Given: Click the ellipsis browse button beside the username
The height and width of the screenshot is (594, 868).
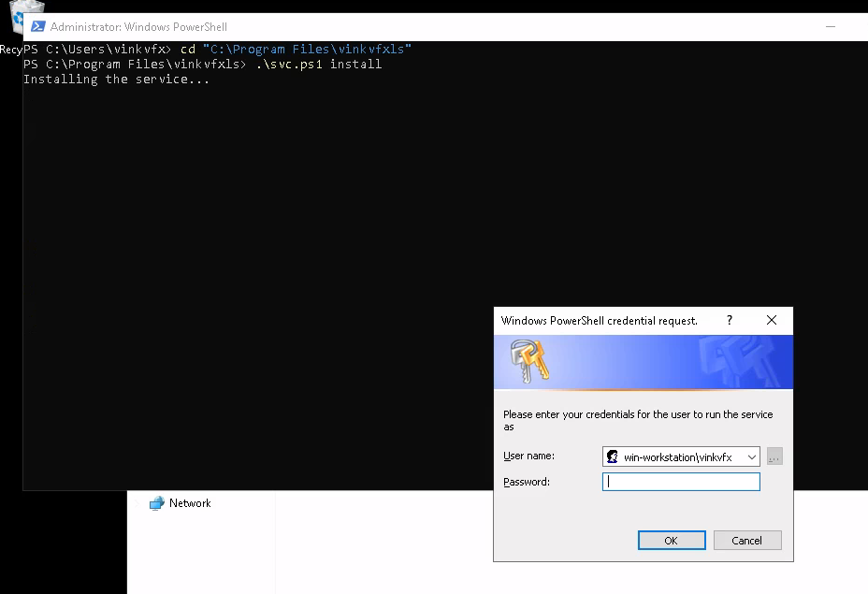Looking at the screenshot, I should 774,456.
